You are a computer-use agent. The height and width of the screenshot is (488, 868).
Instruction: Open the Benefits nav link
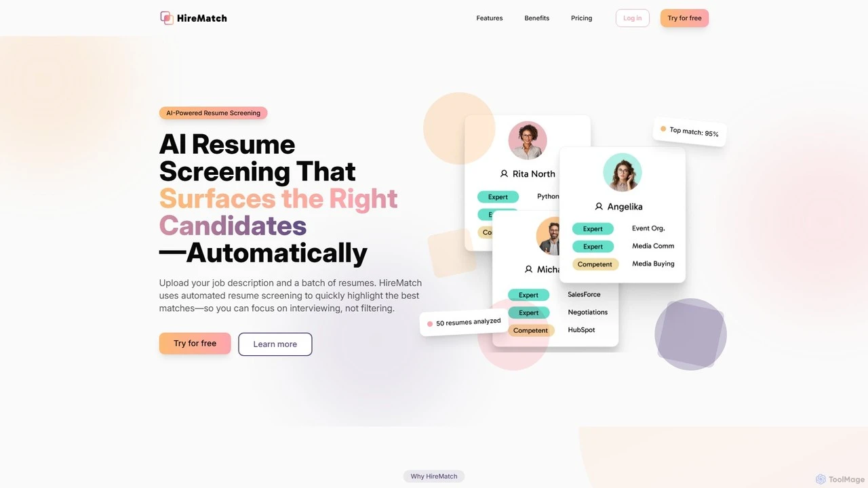537,18
